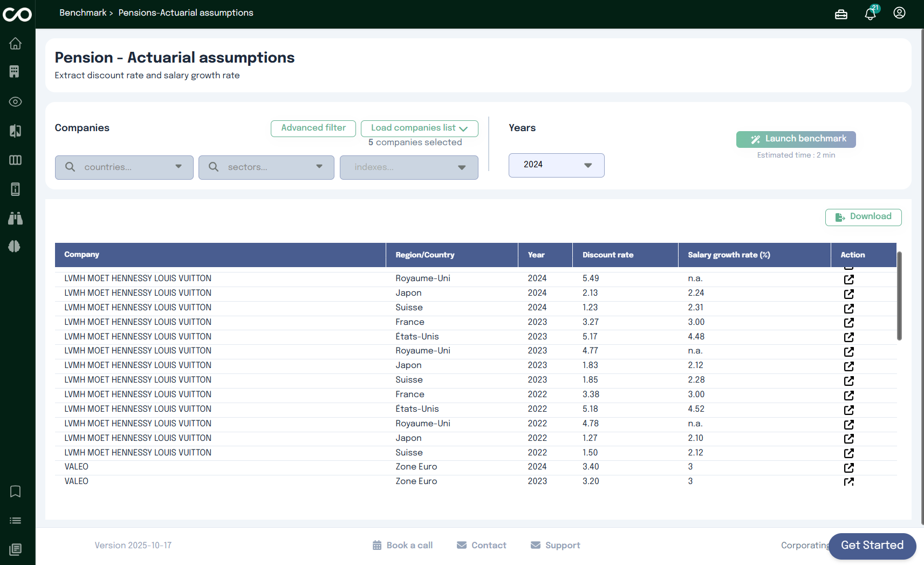
Task: Open the bookmark icon in sidebar
Action: coord(15,491)
